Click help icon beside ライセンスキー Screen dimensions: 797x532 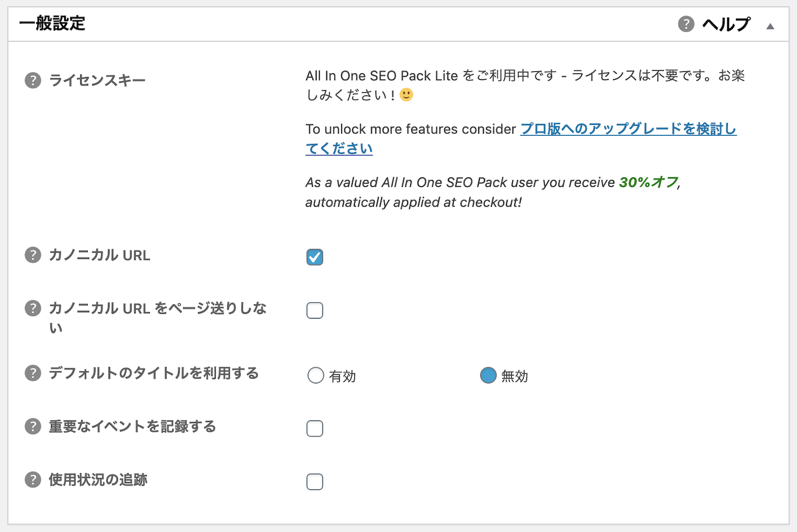33,81
